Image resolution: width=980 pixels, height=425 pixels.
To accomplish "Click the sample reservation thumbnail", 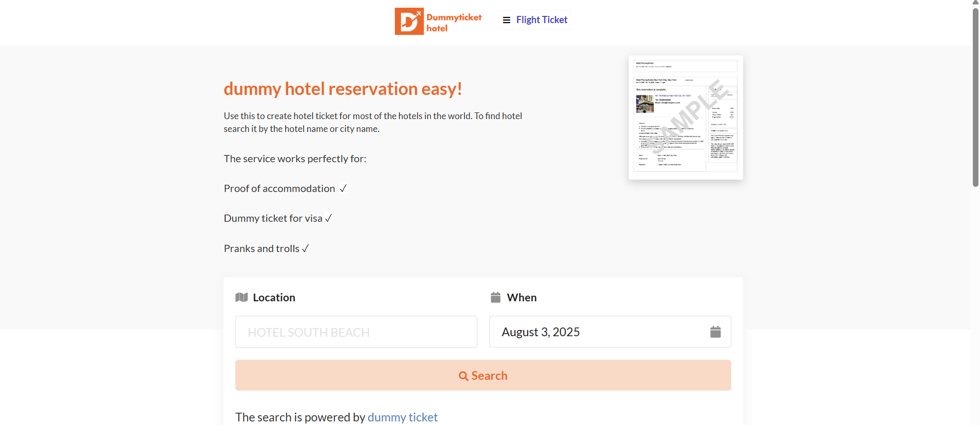I will [x=686, y=118].
